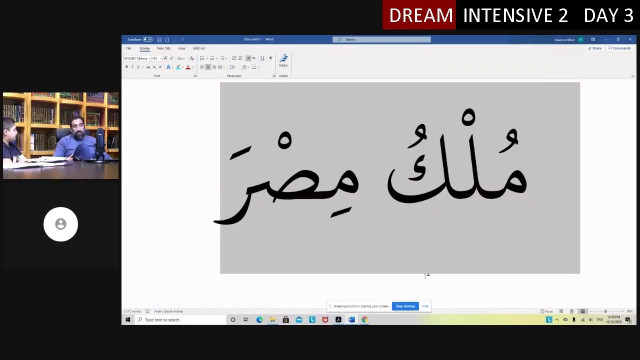The image size is (640, 360).
Task: Clear all formatting using the eraser icon
Action: pyautogui.click(x=192, y=58)
